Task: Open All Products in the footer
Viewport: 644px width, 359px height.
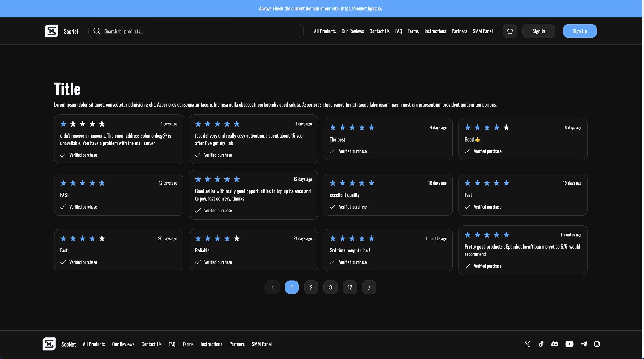Action: 94,344
